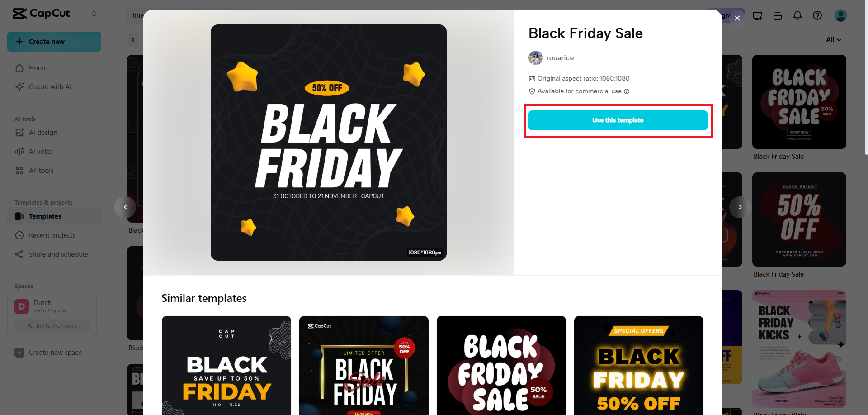Image resolution: width=868 pixels, height=415 pixels.
Task: Open Recent projects in sidebar
Action: pos(52,235)
